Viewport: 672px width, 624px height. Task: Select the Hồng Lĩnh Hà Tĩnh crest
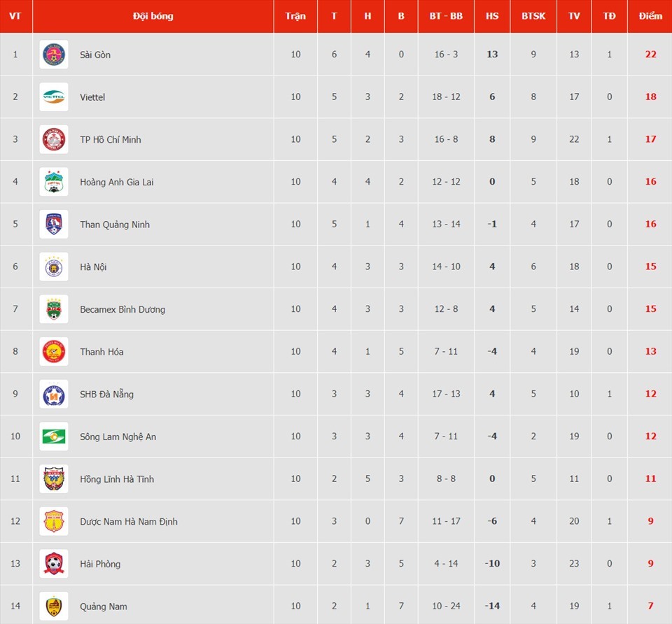click(x=54, y=478)
